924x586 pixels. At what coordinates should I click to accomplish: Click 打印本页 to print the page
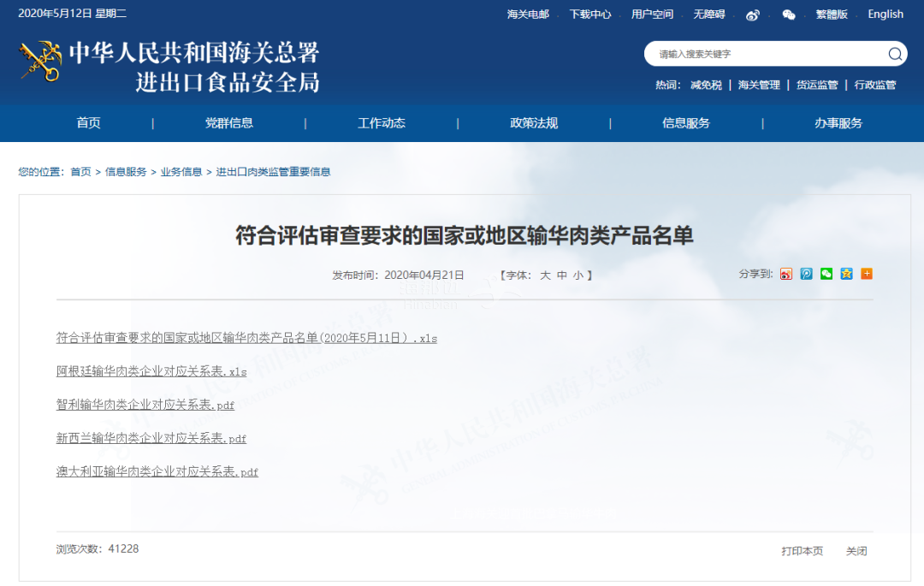click(802, 551)
